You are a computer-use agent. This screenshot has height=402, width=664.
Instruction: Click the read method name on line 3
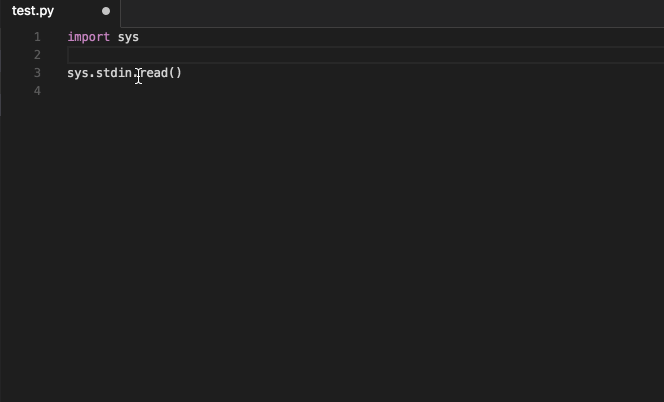point(153,73)
